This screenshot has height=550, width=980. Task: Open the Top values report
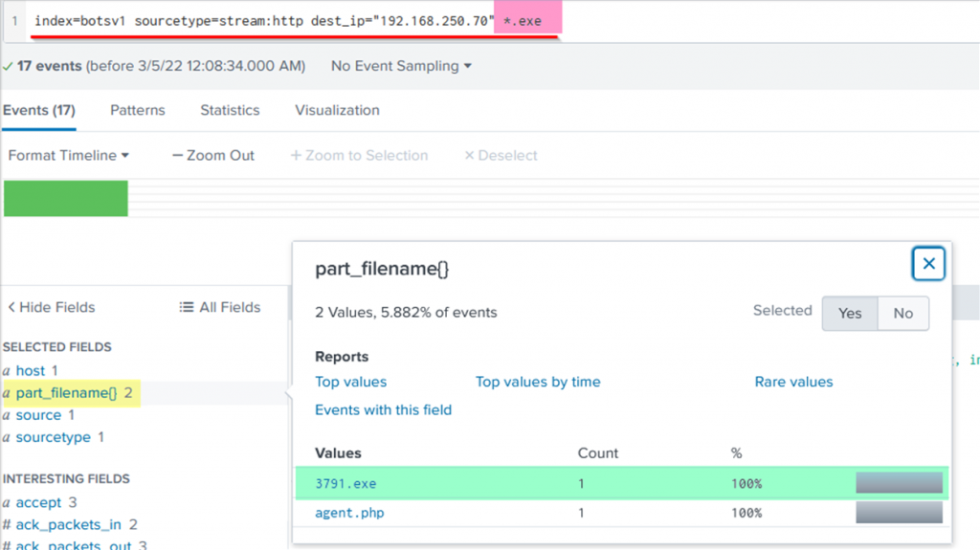coord(351,382)
